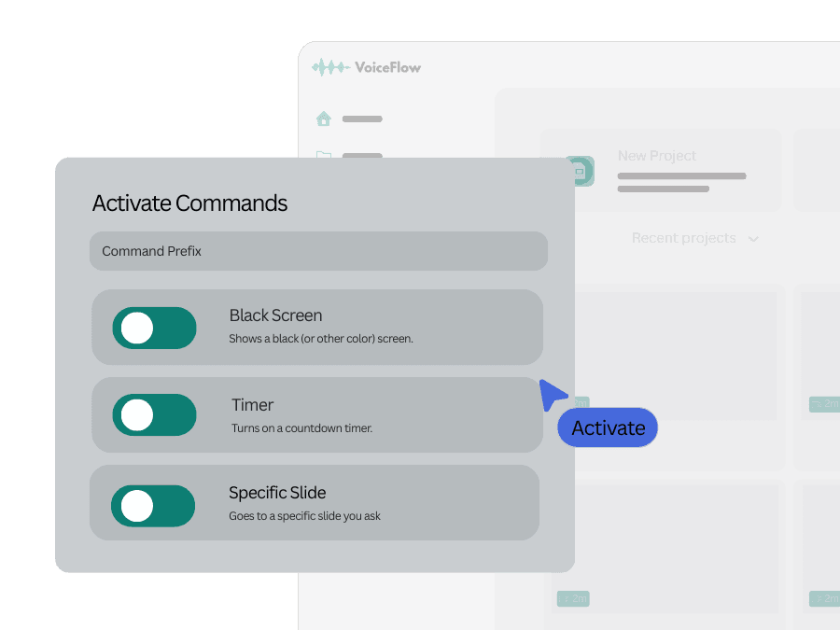
Task: Select the Timer command card
Action: coord(317,415)
